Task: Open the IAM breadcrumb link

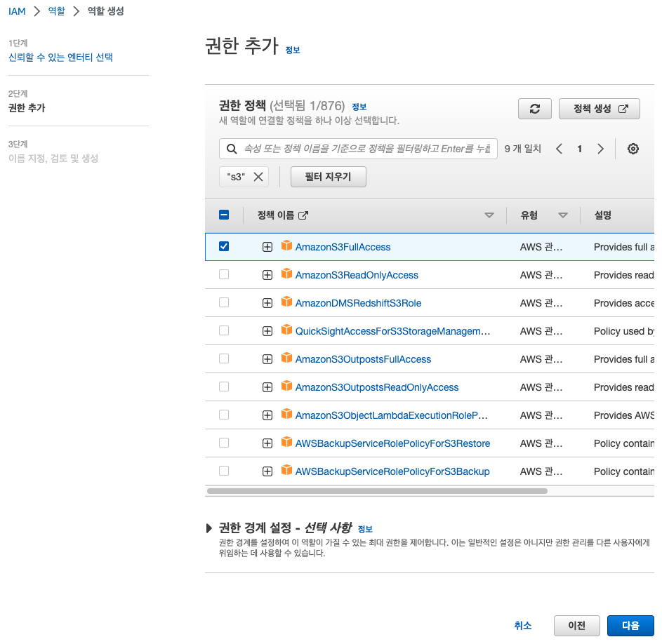Action: point(17,11)
